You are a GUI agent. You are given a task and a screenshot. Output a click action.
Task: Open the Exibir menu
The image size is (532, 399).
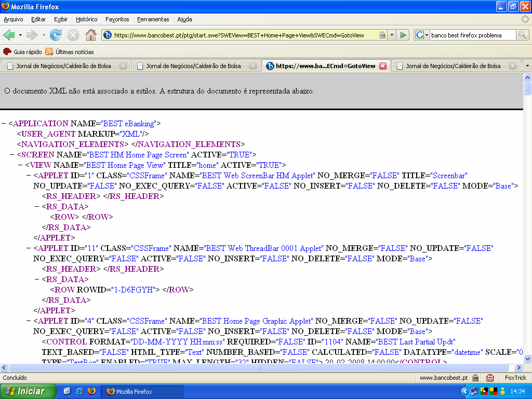tap(61, 19)
